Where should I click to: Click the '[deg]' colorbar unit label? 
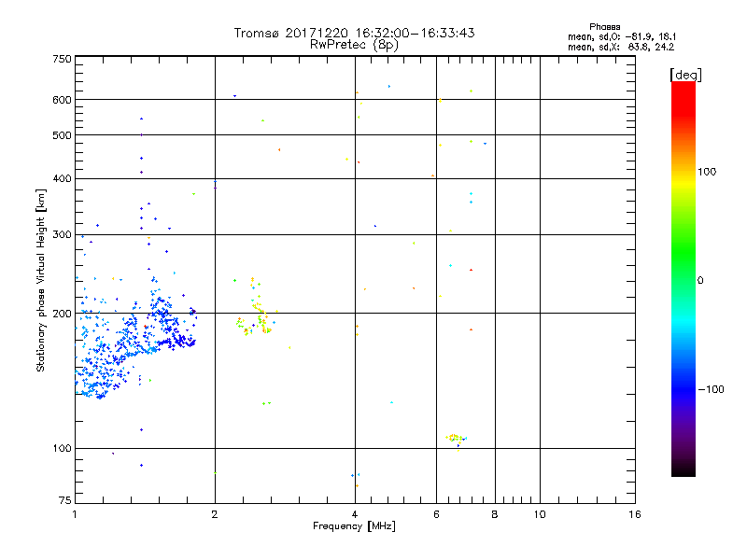click(x=685, y=75)
